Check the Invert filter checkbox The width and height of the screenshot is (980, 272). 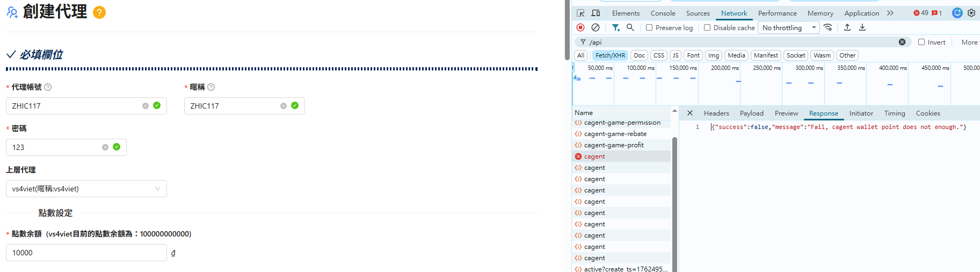tap(921, 42)
